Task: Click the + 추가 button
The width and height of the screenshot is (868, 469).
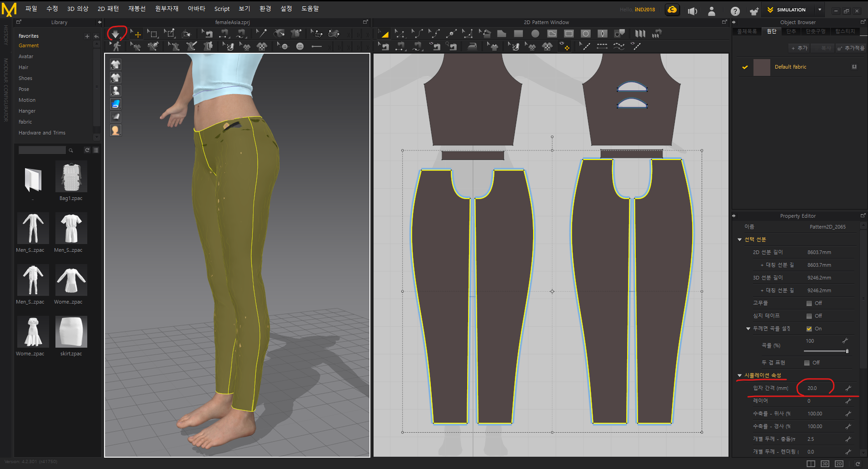Action: (799, 48)
